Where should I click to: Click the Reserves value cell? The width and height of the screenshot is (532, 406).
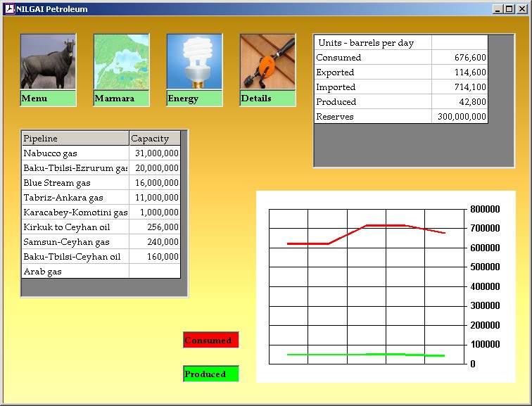[459, 117]
